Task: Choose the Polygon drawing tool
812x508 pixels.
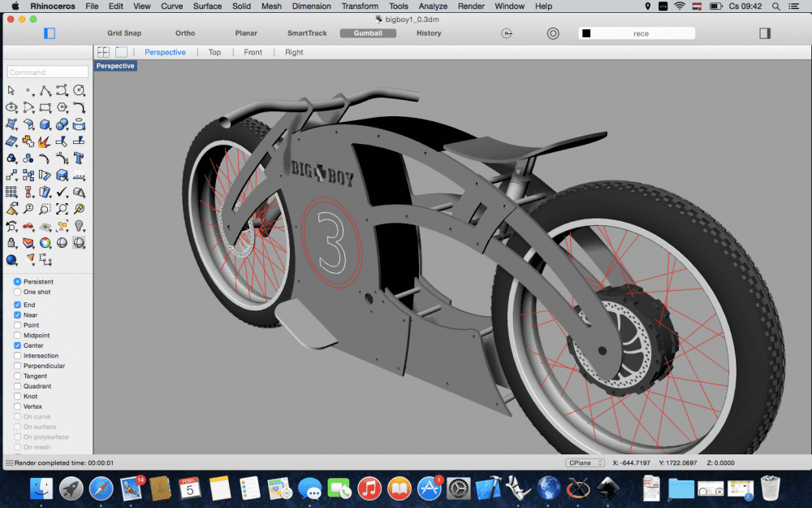Action: click(63, 108)
